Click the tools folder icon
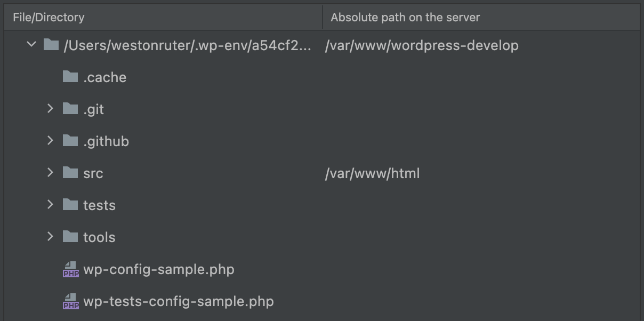Viewport: 644px width, 321px height. tap(70, 237)
